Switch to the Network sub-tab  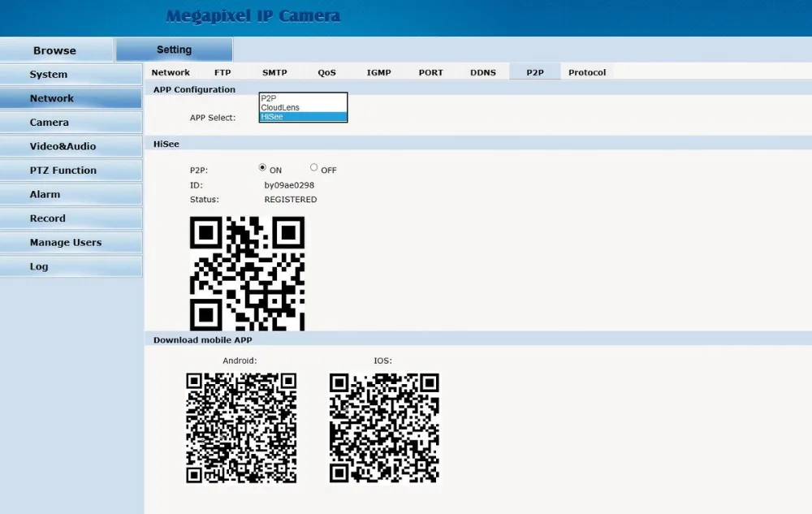[171, 72]
